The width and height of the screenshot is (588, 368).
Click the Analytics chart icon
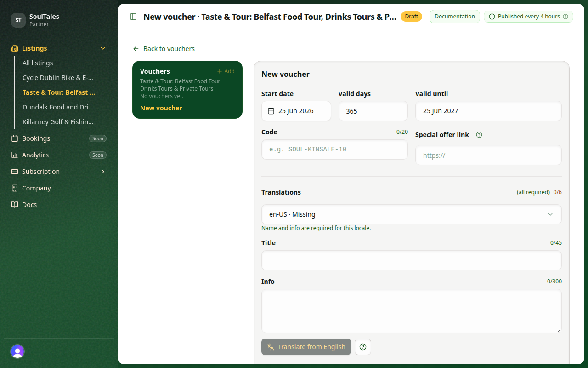15,155
